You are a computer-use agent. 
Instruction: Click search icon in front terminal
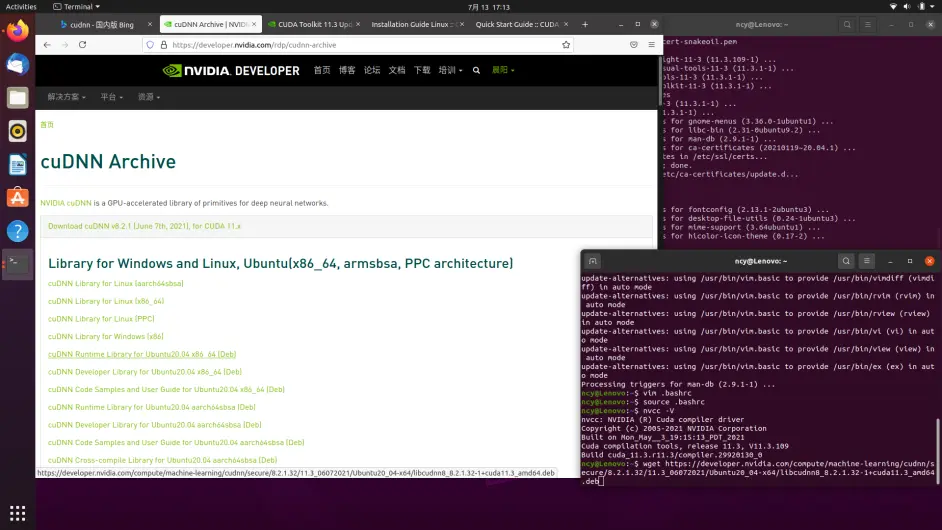point(846,261)
